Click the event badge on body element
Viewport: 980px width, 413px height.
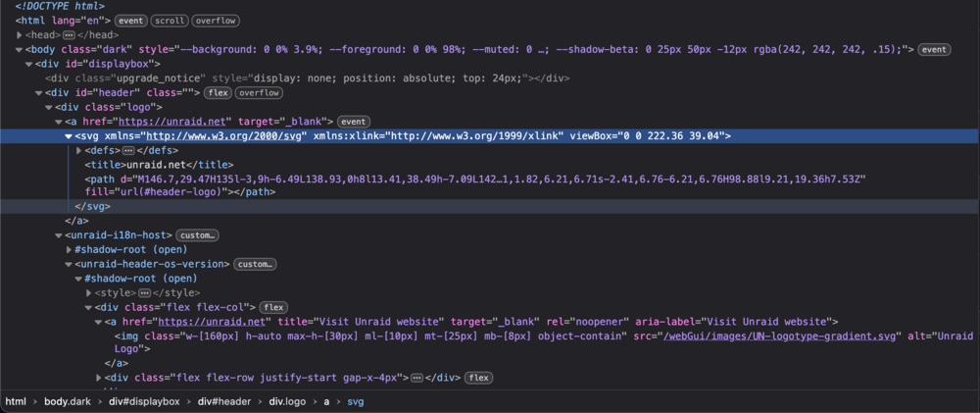[934, 49]
